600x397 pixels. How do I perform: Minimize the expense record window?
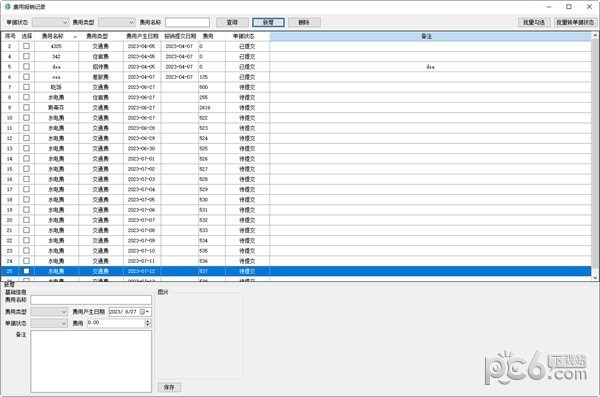tap(549, 7)
